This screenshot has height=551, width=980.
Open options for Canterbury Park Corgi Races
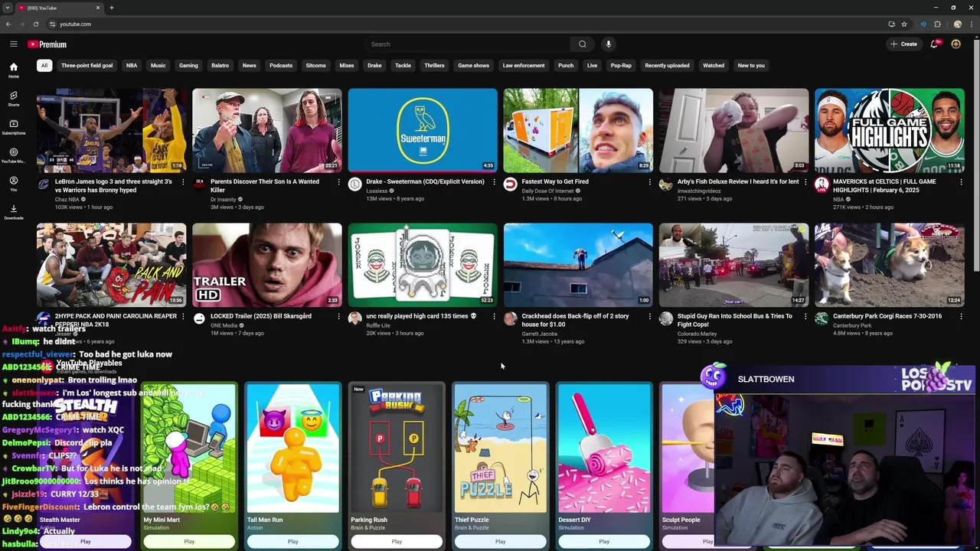961,317
